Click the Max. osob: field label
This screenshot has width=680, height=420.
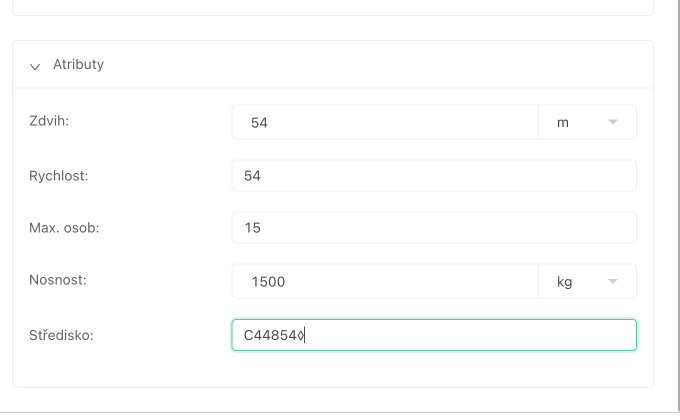pyautogui.click(x=64, y=228)
